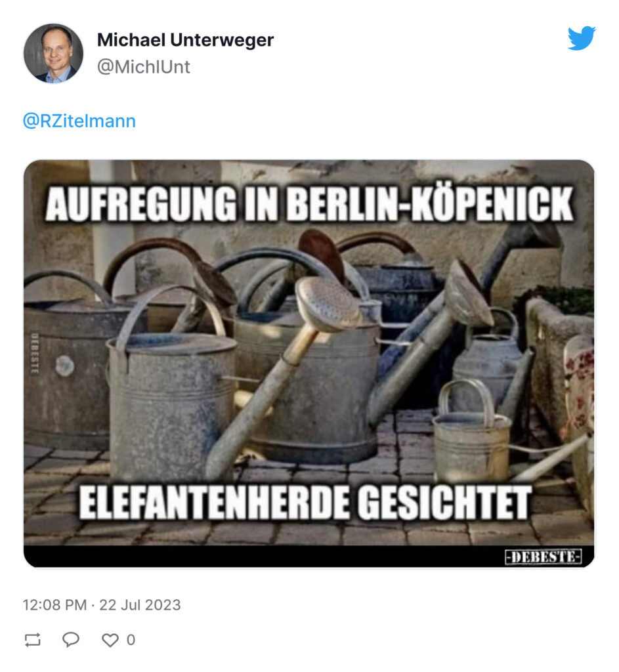Open the @MichlUnt handle
Screen dimensions: 619x672
(144, 67)
